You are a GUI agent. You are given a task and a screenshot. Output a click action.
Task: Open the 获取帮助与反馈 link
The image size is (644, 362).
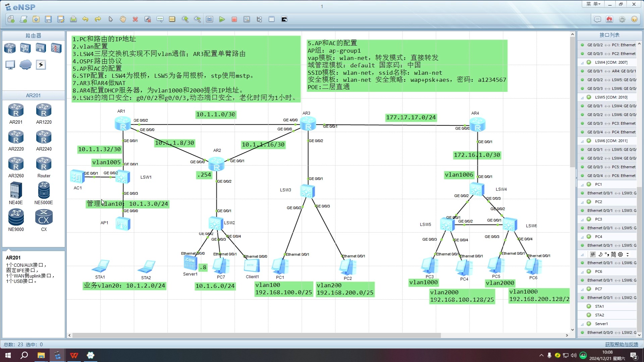pos(622,344)
